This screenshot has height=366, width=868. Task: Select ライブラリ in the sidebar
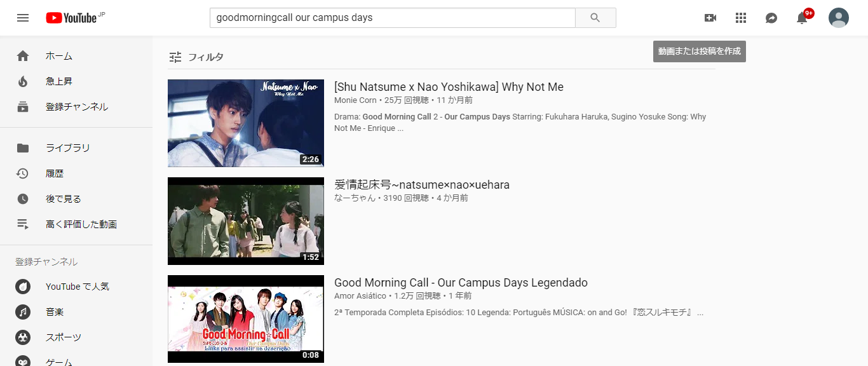coord(68,148)
